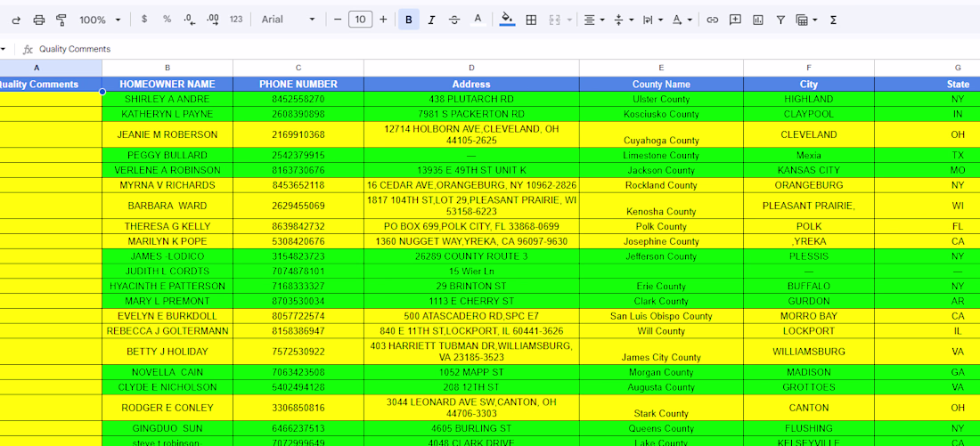Decrease decimal places icon
The width and height of the screenshot is (980, 446).
(190, 20)
